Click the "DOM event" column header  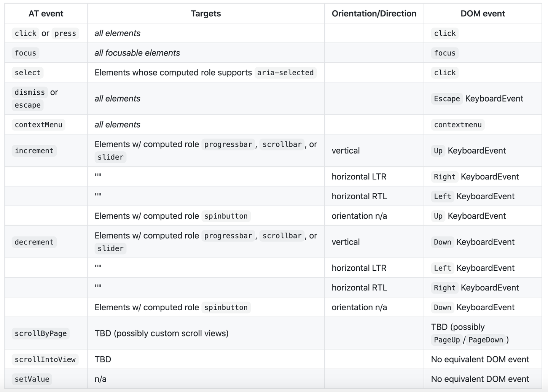click(483, 14)
